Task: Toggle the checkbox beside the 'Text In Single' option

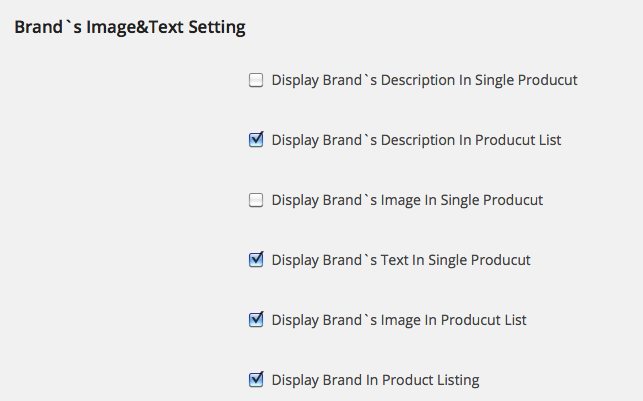Action: point(256,260)
